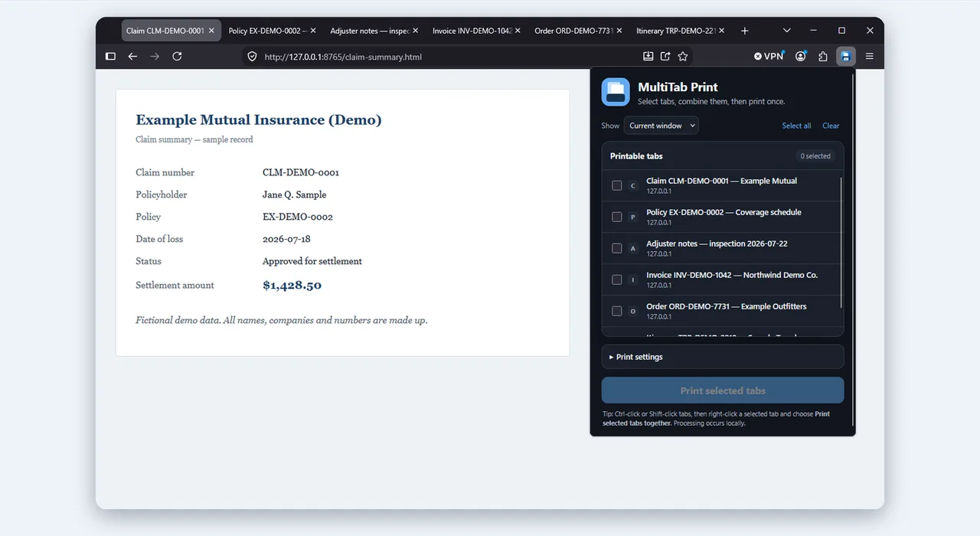Viewport: 980px width, 536px height.
Task: Click the install/save page icon in address bar
Action: click(648, 56)
